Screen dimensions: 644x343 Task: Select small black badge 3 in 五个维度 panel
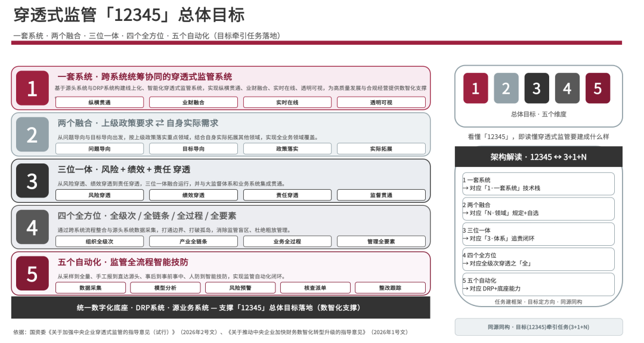coord(537,88)
